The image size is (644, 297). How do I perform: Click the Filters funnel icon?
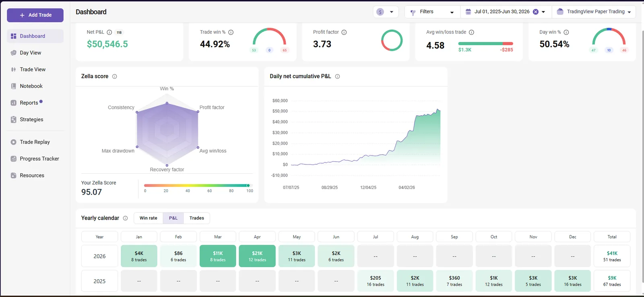[x=413, y=12]
